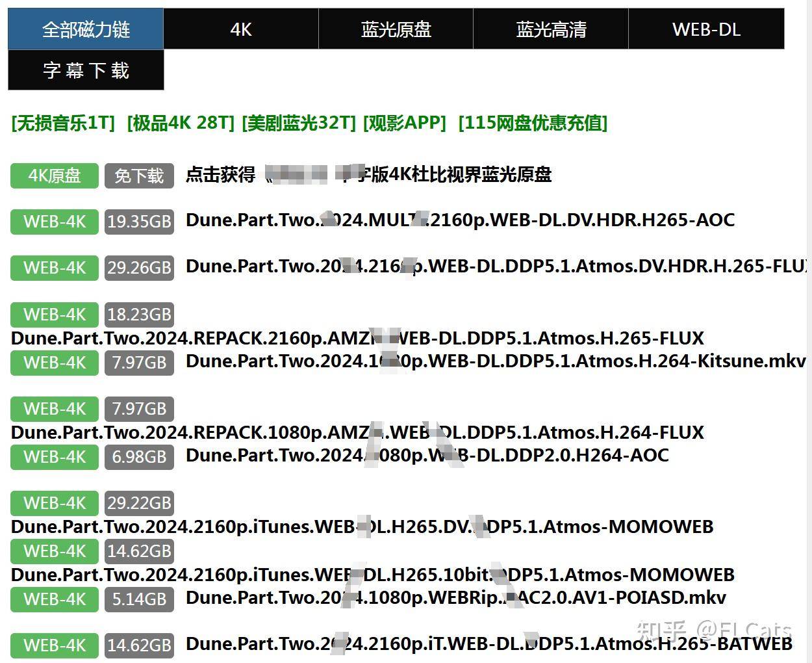This screenshot has width=812, height=663.
Task: Open the iTunes H265.DV Atmos-MOMOWEB release link
Action: point(362,526)
